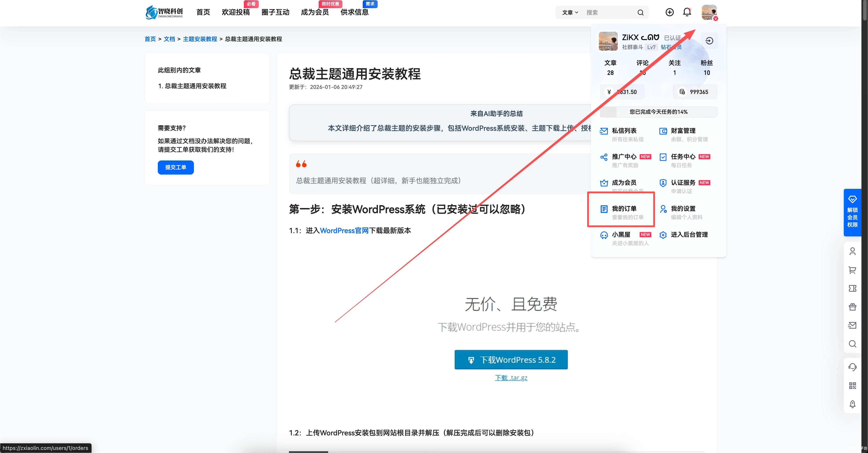868x453 pixels.
Task: Open the 私信列表 private messages icon
Action: [x=604, y=131]
